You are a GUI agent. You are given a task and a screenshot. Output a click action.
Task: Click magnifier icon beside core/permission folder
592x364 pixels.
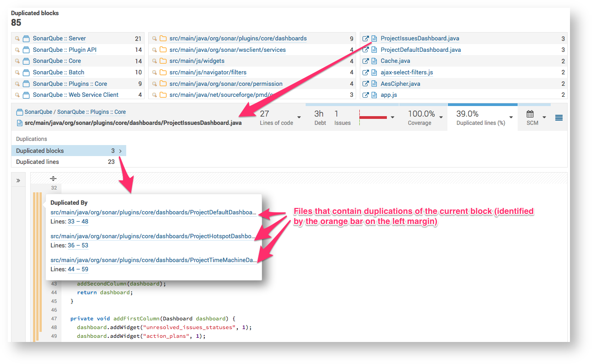point(155,84)
